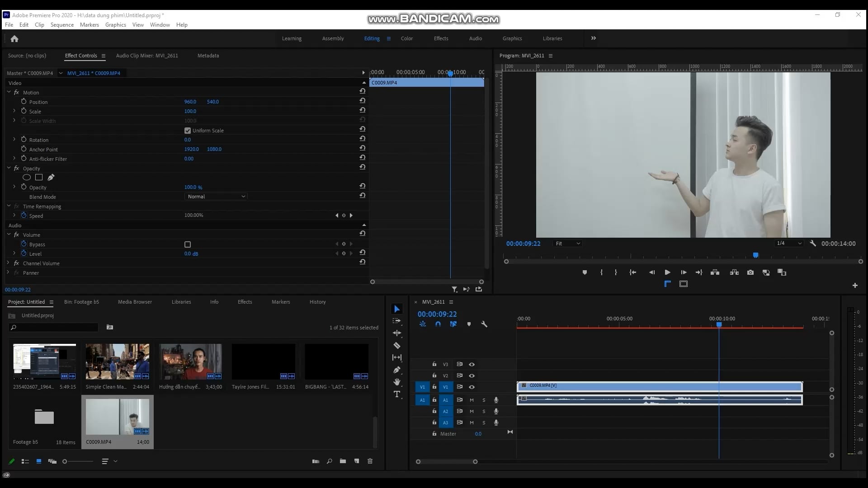Show more workspaces overflow arrows
The height and width of the screenshot is (488, 868).
pos(594,38)
